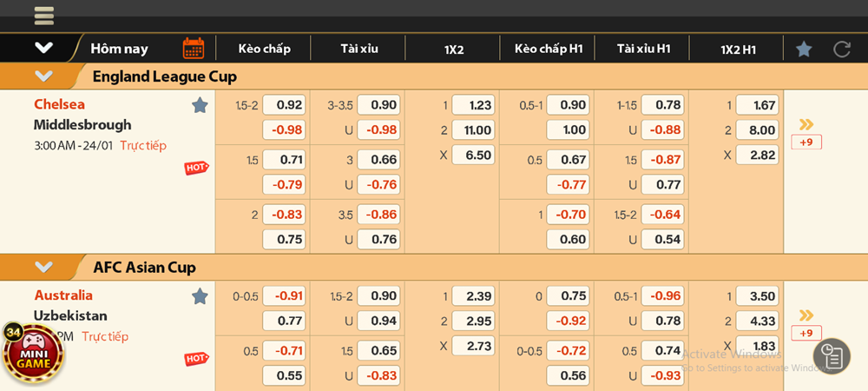Favorite the Chelsea vs Middlesbrough match
The width and height of the screenshot is (868, 391).
pos(200,105)
